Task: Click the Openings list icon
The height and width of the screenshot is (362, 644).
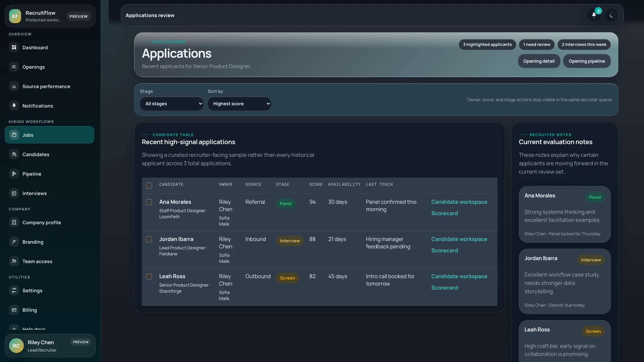Action: [14, 67]
